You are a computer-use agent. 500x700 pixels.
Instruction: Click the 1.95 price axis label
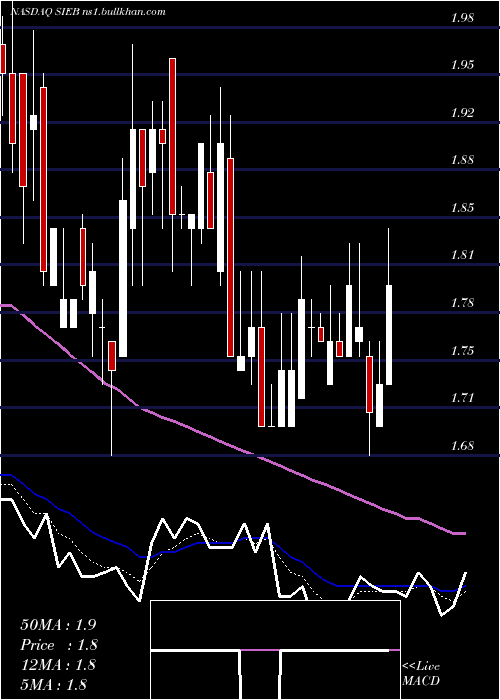point(462,66)
